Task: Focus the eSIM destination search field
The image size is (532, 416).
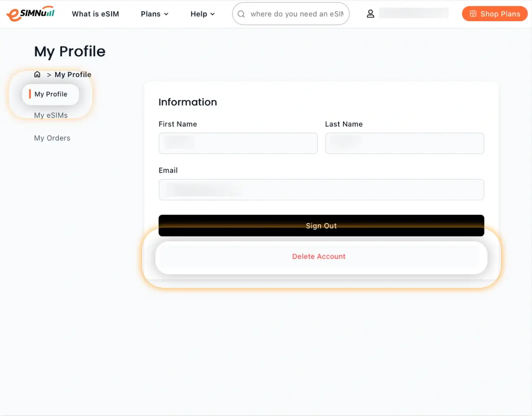Action: click(x=297, y=14)
